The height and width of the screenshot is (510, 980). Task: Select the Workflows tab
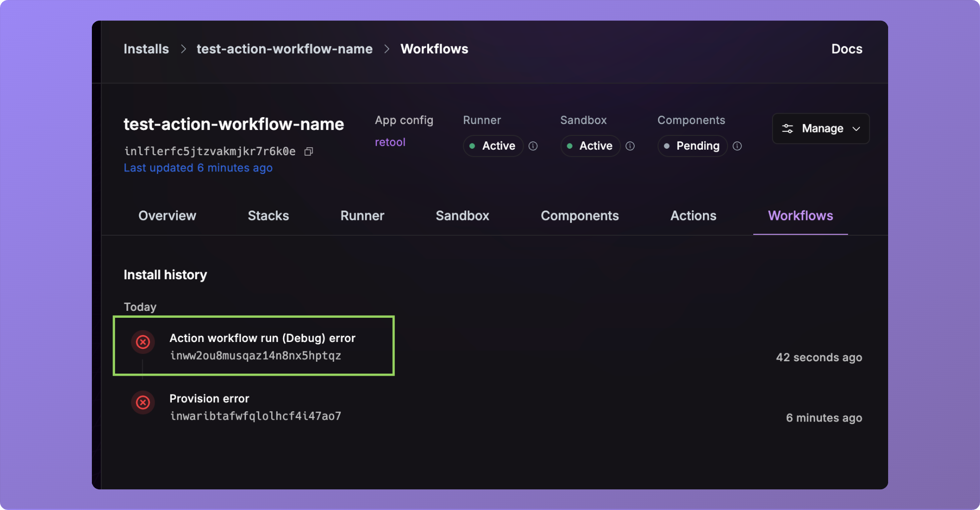(800, 215)
